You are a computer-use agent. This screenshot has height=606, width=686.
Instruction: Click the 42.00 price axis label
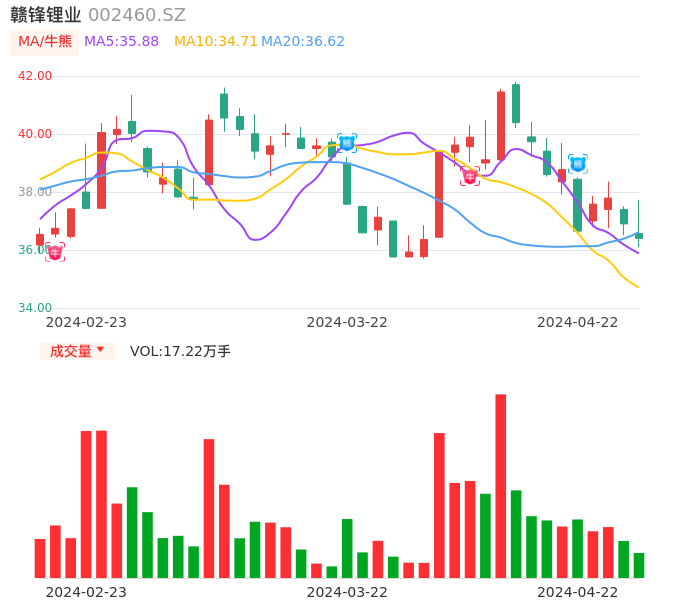coord(35,76)
